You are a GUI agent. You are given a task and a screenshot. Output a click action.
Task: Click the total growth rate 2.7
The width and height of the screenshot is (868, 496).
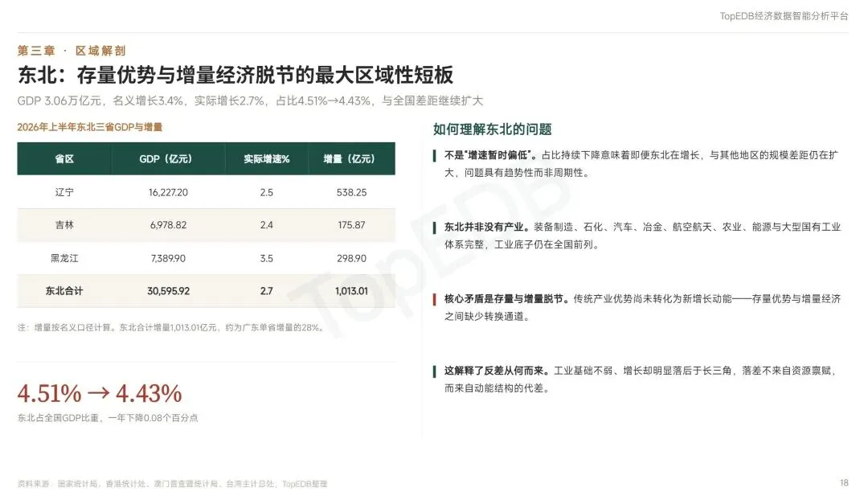tap(266, 291)
